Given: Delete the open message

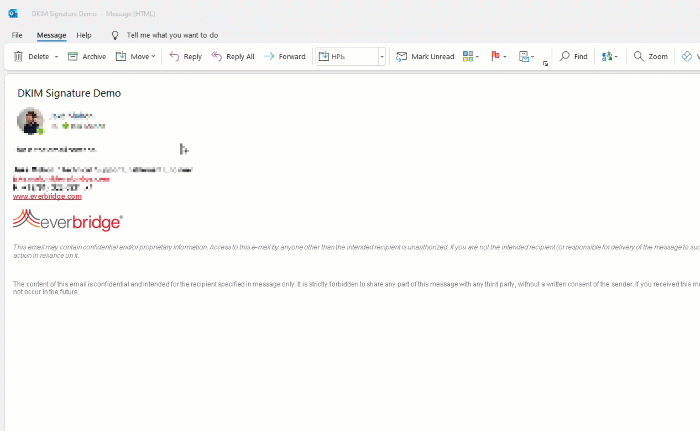Looking at the screenshot, I should (x=31, y=57).
